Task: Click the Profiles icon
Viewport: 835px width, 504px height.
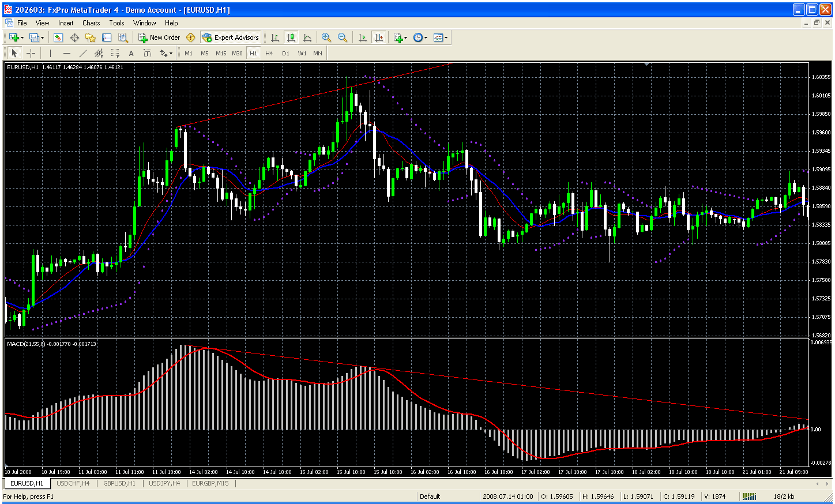Action: click(x=34, y=37)
